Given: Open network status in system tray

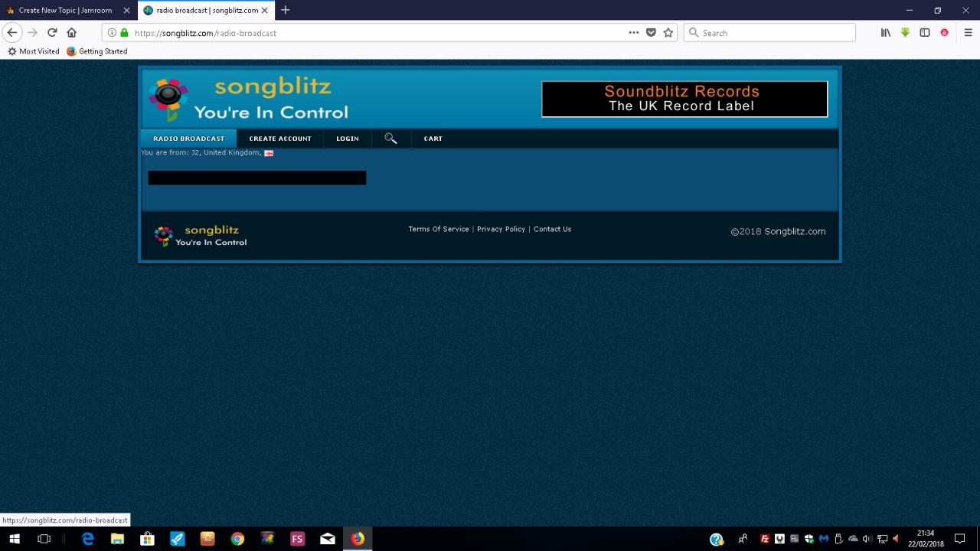Looking at the screenshot, I should click(882, 539).
